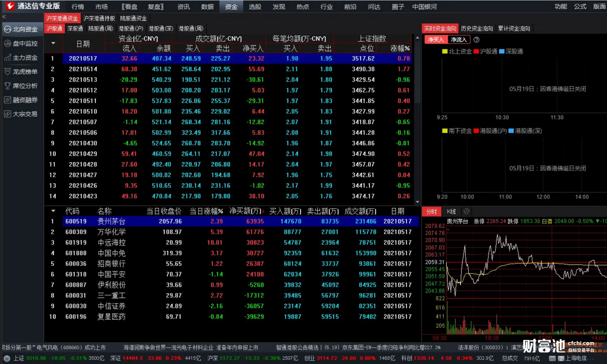Open the 选股 menu
The height and width of the screenshot is (364, 607).
pyautogui.click(x=255, y=7)
